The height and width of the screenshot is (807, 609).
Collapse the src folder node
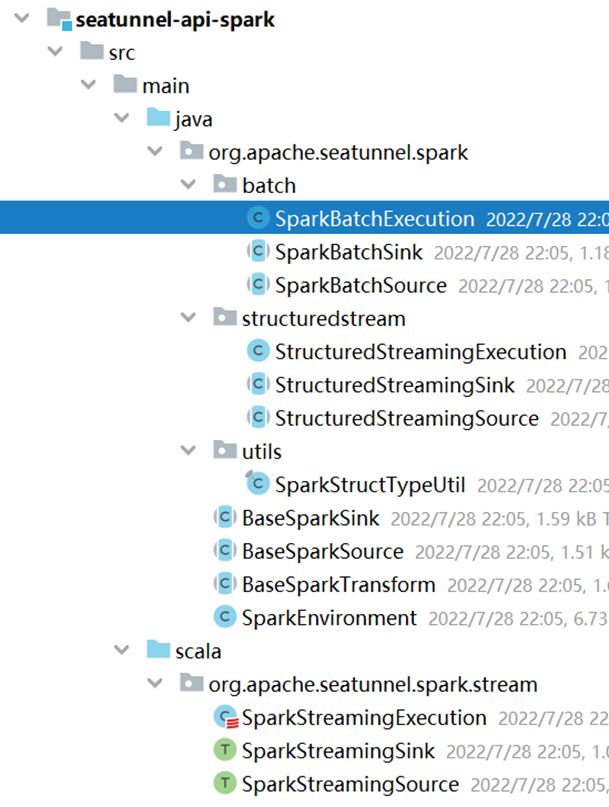pyautogui.click(x=55, y=51)
